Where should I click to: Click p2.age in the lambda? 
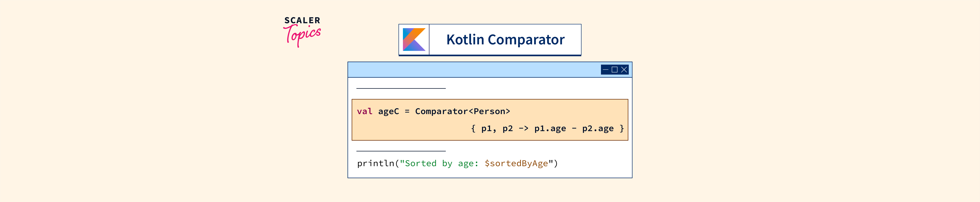[x=598, y=129]
